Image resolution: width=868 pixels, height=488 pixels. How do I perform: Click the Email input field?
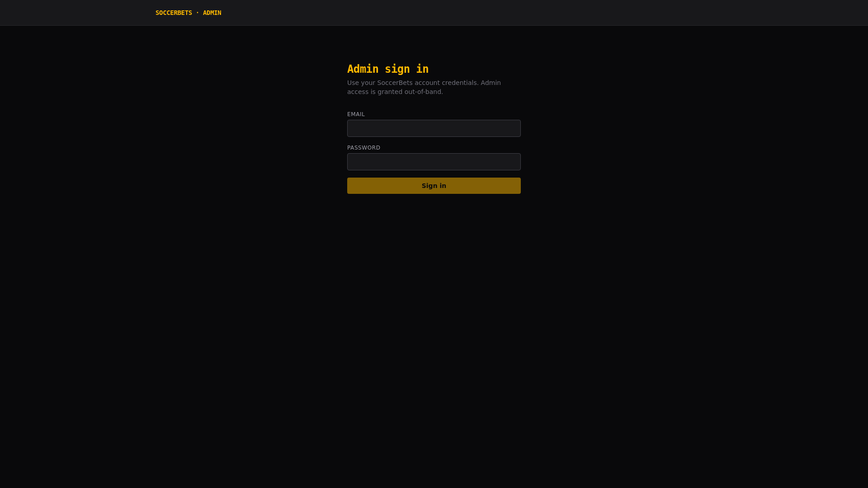point(434,128)
